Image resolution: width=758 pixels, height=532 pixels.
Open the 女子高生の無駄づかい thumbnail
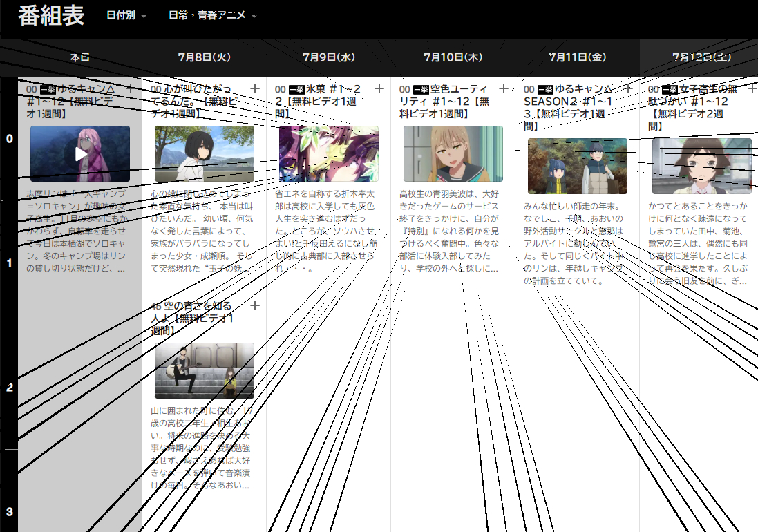702,167
